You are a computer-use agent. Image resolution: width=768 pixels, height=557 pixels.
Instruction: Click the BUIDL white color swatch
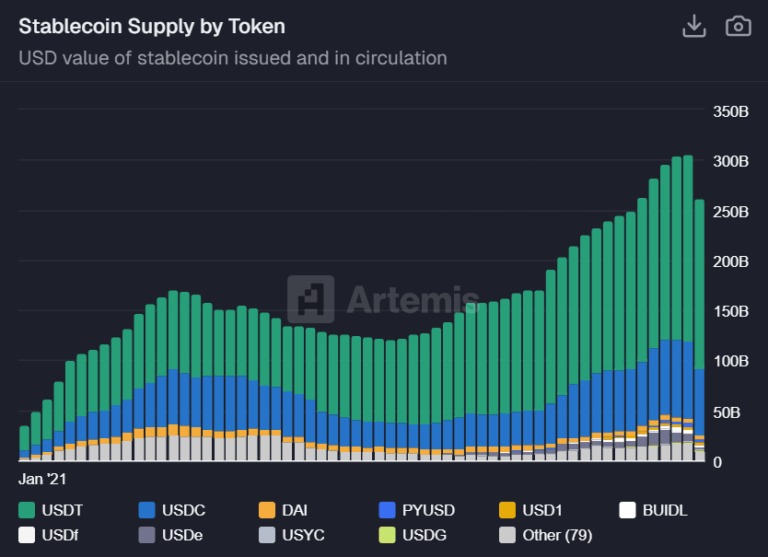click(627, 510)
